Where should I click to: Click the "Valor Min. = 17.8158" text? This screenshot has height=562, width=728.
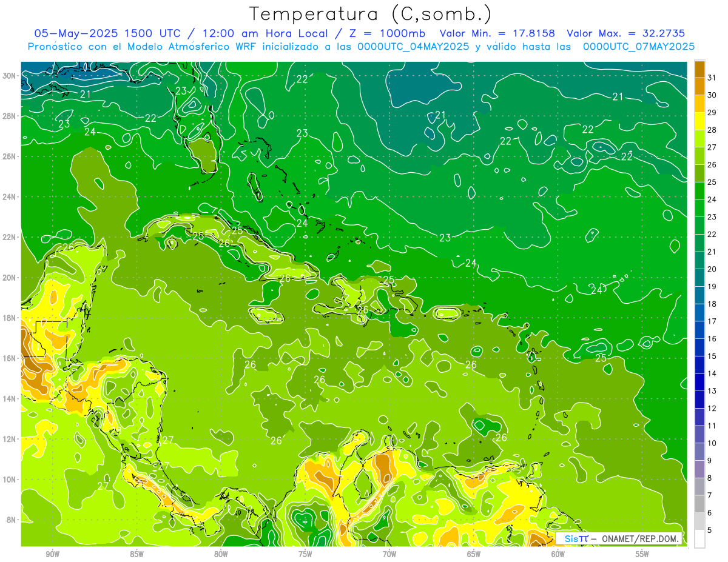pyautogui.click(x=497, y=33)
